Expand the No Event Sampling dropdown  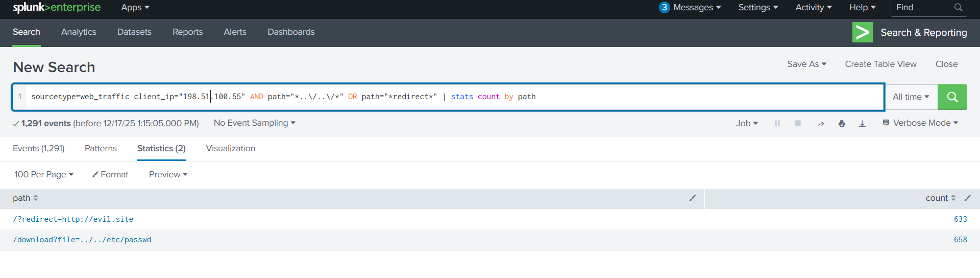(x=254, y=123)
